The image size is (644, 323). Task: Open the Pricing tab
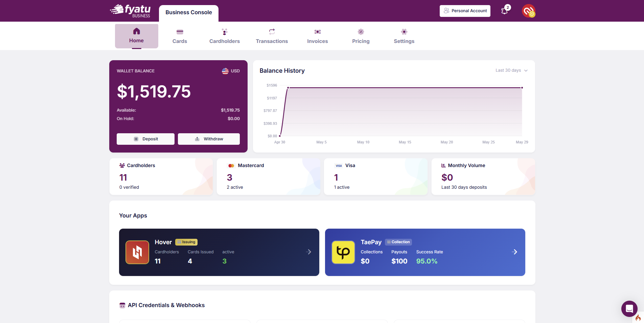[361, 36]
